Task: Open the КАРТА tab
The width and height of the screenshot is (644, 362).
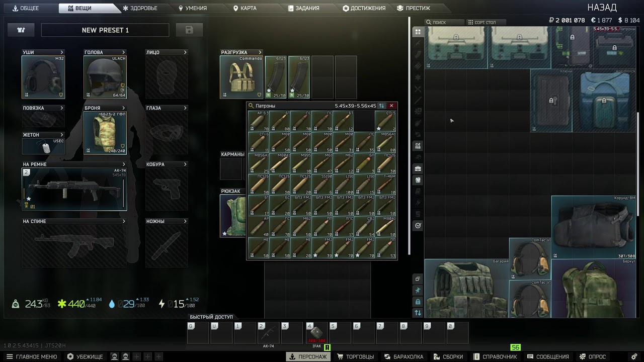Action: coord(245,8)
